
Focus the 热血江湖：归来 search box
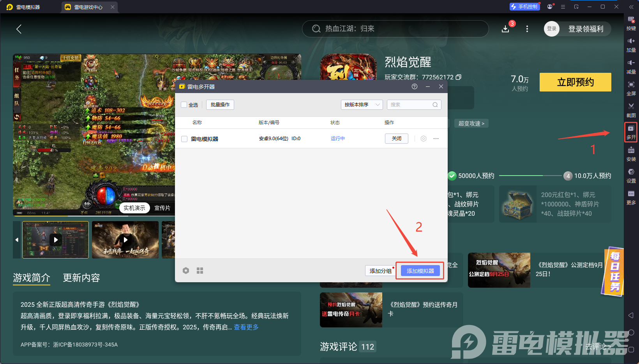coord(395,29)
